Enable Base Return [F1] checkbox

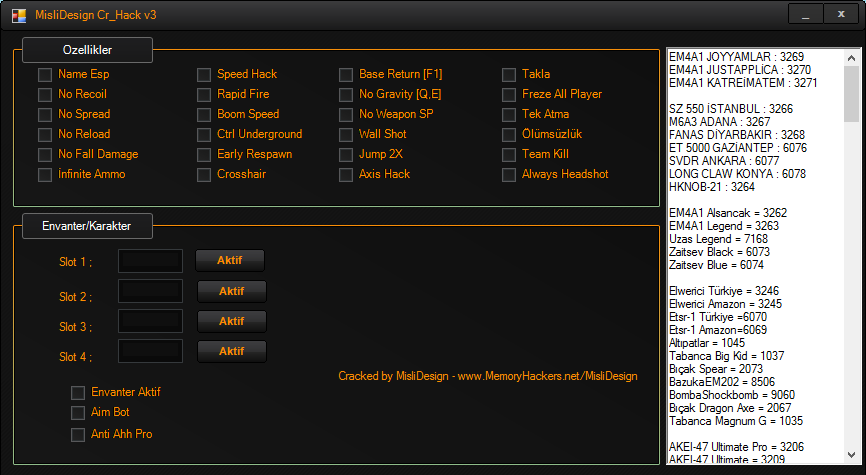346,75
